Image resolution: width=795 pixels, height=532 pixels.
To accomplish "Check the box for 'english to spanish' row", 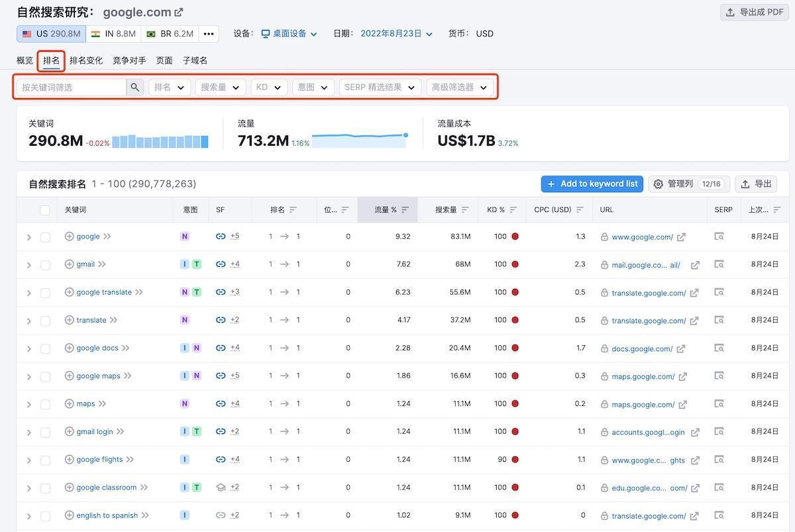I will pyautogui.click(x=45, y=515).
